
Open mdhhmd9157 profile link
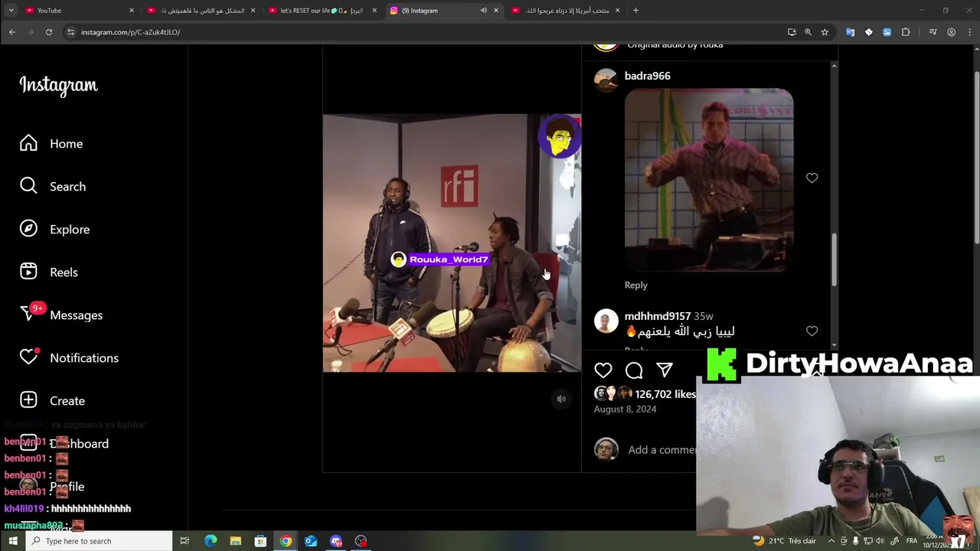coord(658,316)
